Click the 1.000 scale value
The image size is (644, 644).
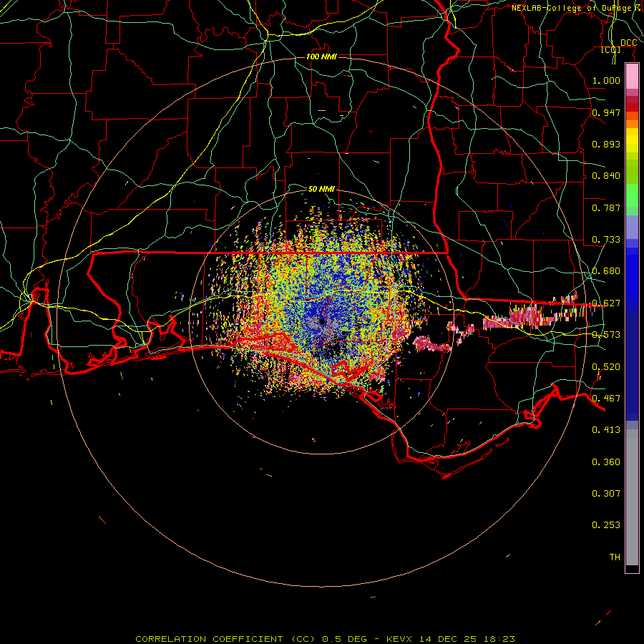pyautogui.click(x=606, y=80)
